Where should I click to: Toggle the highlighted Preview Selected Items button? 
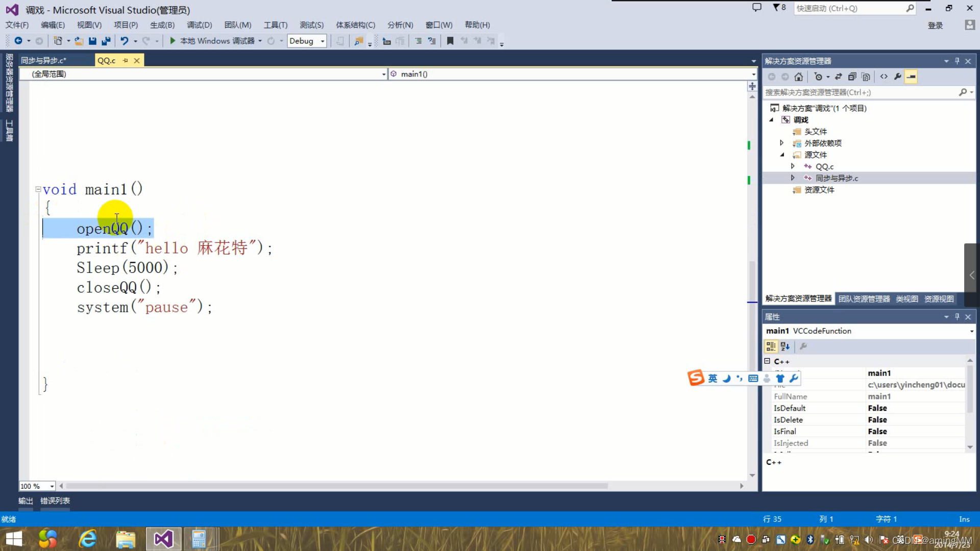911,77
